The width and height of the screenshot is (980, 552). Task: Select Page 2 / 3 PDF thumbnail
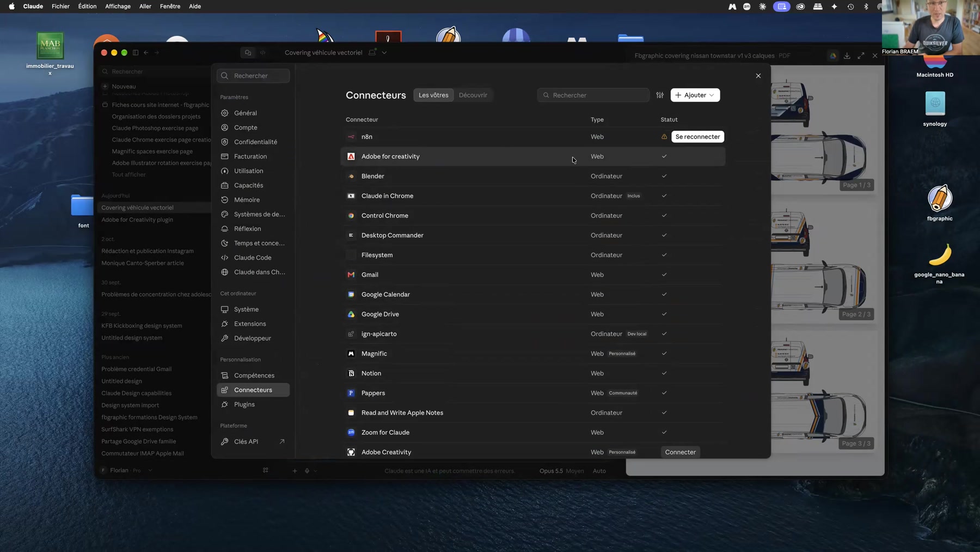point(822,264)
